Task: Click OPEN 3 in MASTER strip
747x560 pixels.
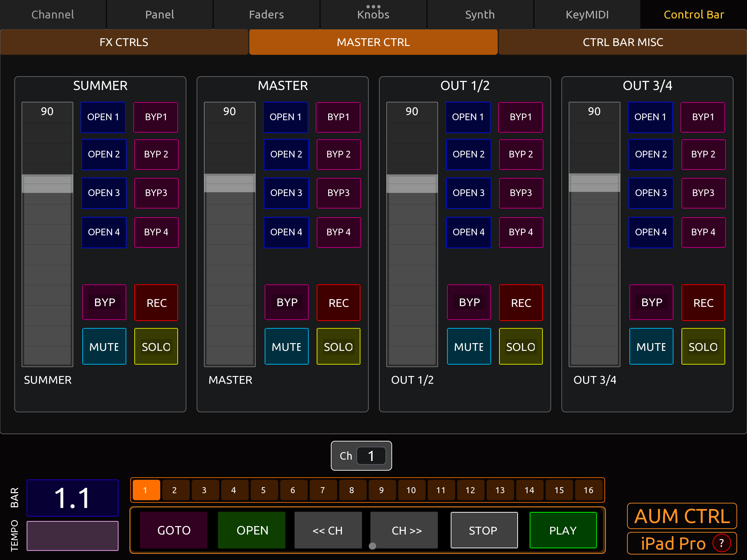Action: click(286, 193)
